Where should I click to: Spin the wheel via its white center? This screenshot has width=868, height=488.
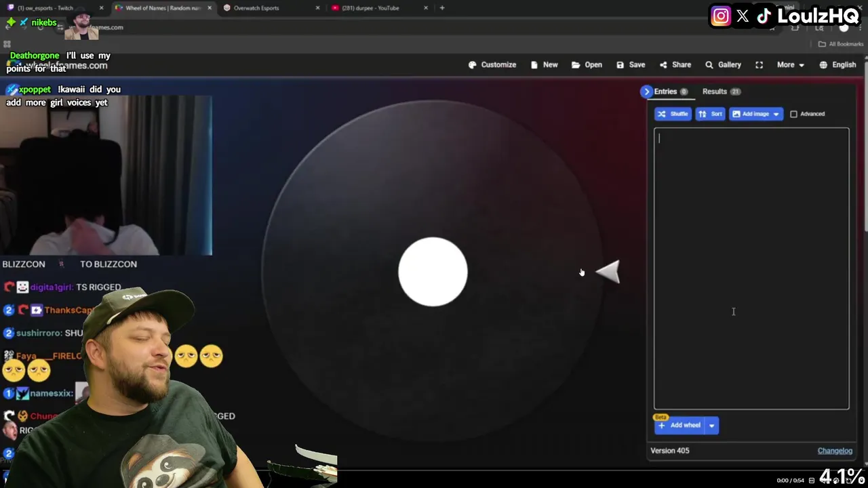pyautogui.click(x=433, y=272)
